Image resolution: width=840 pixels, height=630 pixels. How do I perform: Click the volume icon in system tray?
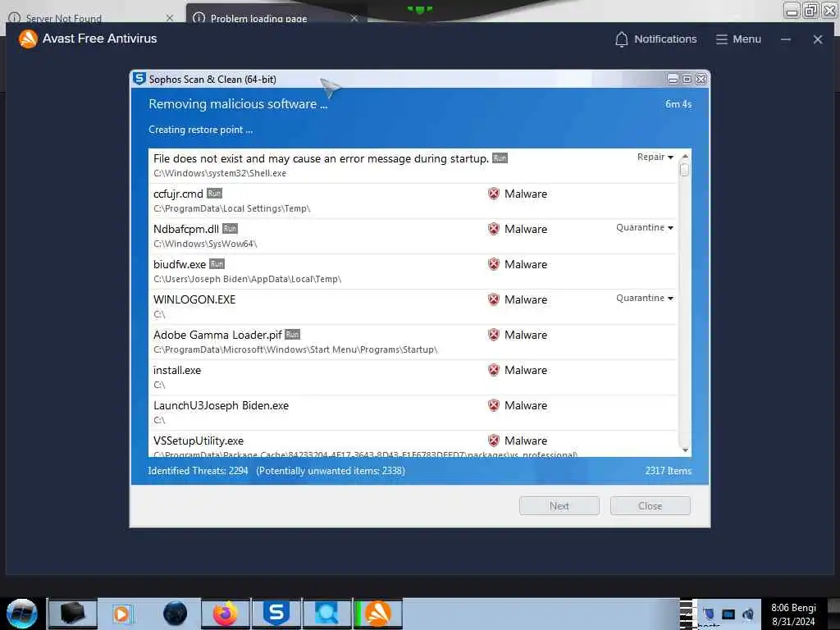click(x=748, y=614)
